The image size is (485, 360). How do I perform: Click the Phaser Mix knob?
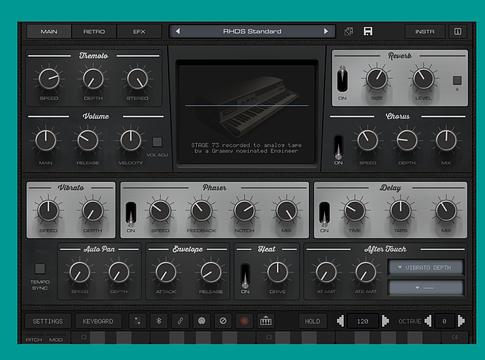(286, 211)
